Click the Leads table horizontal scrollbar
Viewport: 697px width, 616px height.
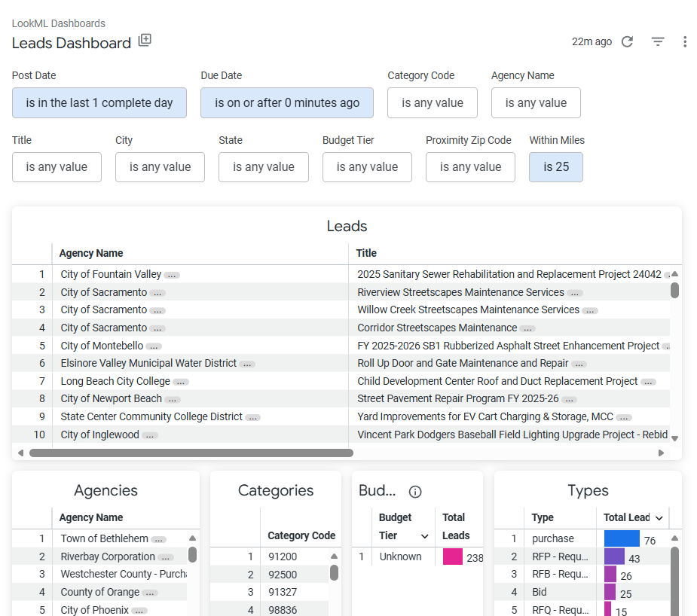coord(191,453)
